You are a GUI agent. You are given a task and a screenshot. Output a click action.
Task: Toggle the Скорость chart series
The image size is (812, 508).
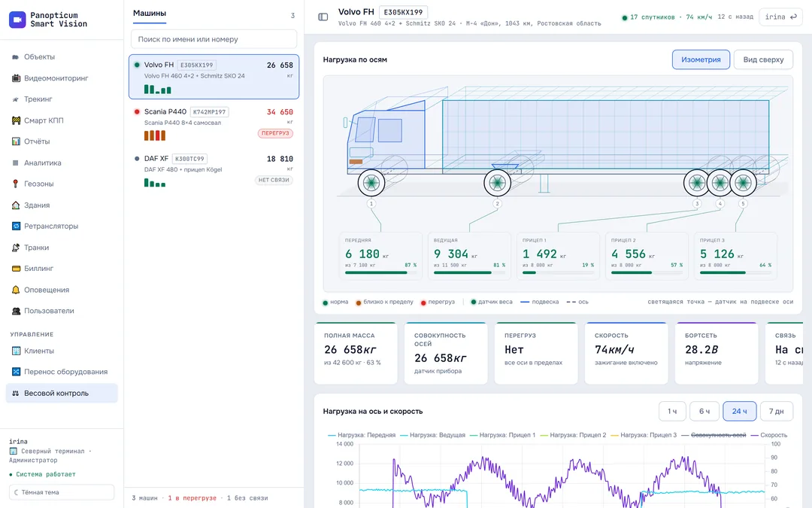coord(769,435)
